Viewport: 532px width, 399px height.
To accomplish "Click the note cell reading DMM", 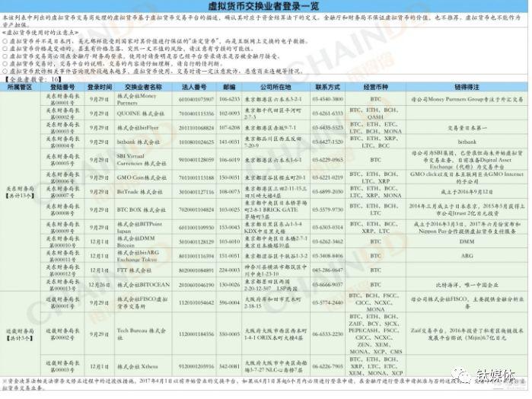I will (x=467, y=242).
